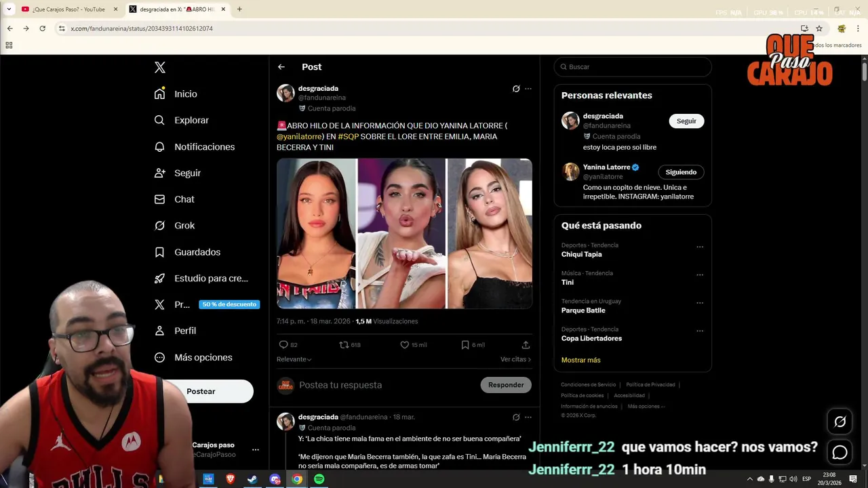868x488 pixels.
Task: Open Seguir in X sidebar
Action: pos(177,173)
